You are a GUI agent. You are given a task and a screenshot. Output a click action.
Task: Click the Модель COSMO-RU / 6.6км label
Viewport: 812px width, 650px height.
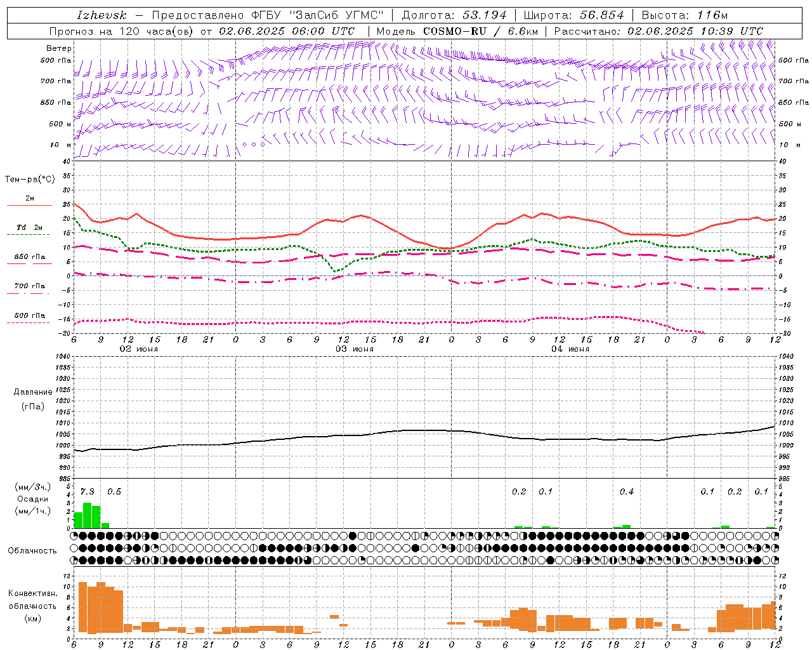tap(457, 31)
